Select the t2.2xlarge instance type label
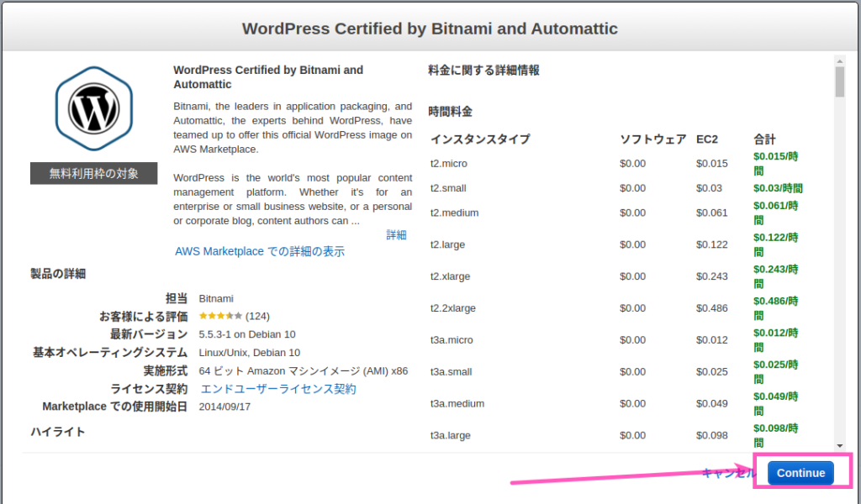The width and height of the screenshot is (861, 504). 453,308
